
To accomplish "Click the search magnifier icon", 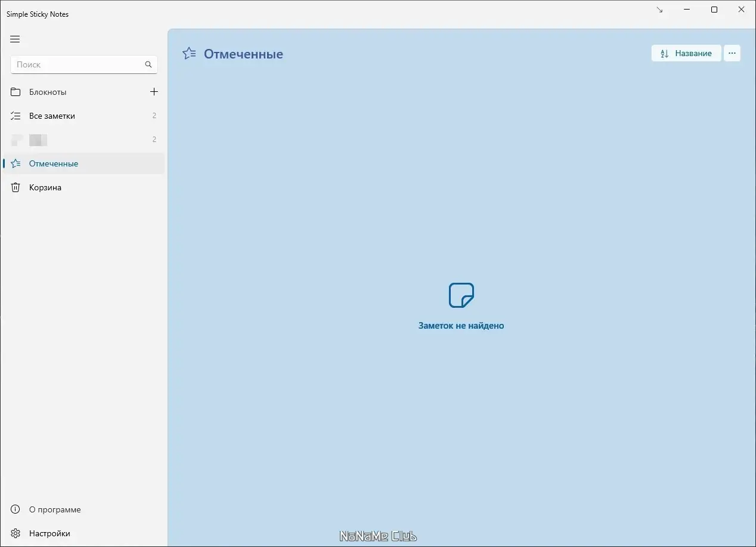I will [148, 64].
